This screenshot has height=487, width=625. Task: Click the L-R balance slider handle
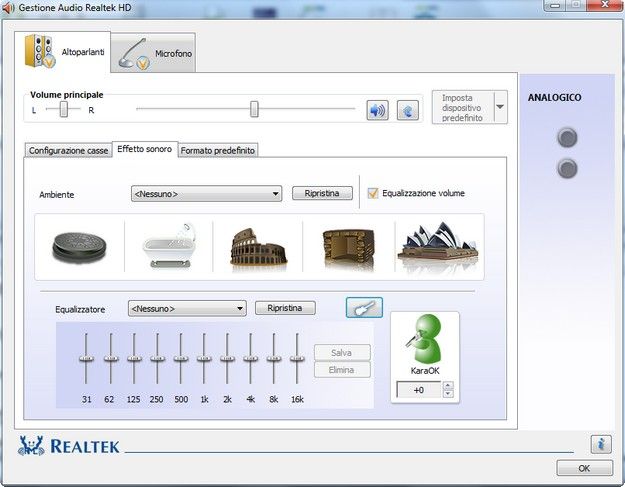tap(64, 109)
